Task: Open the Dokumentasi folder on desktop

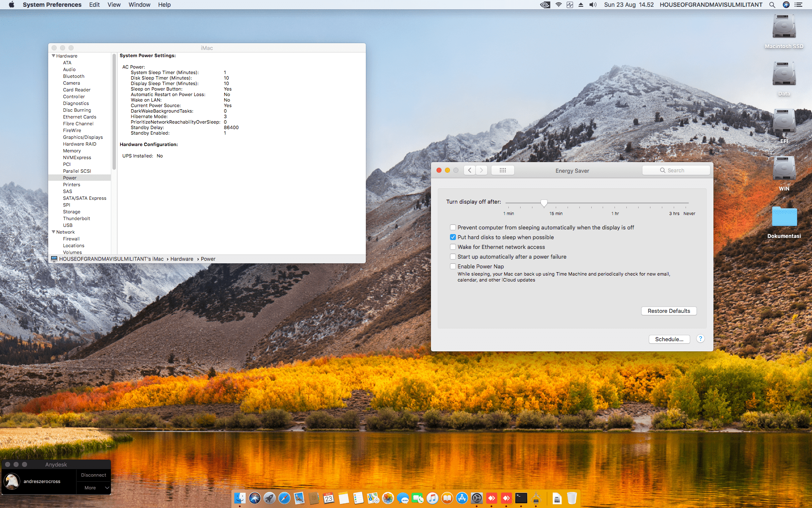Action: [x=784, y=217]
